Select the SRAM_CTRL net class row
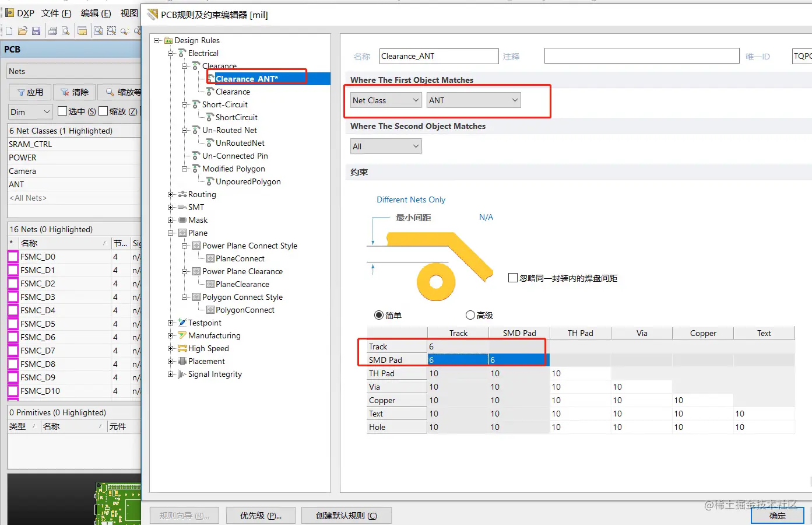Viewport: 812px width, 525px height. coord(74,144)
